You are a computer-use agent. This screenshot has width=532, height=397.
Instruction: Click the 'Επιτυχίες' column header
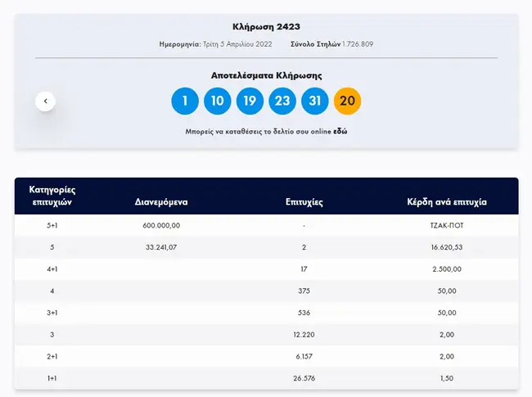[304, 200]
